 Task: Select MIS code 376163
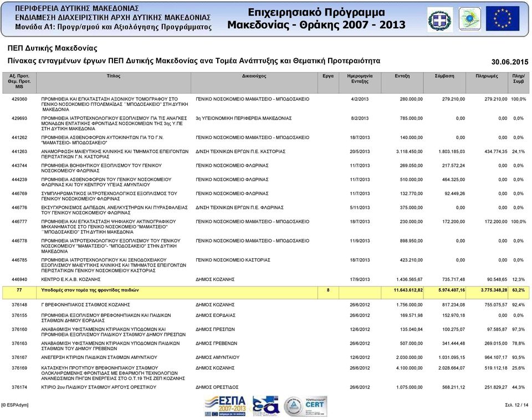pos(19,344)
